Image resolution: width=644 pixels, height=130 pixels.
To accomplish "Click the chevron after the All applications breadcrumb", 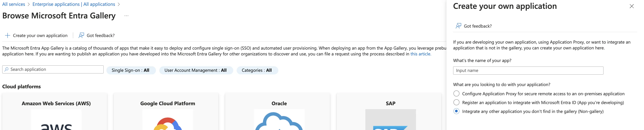I will (119, 4).
